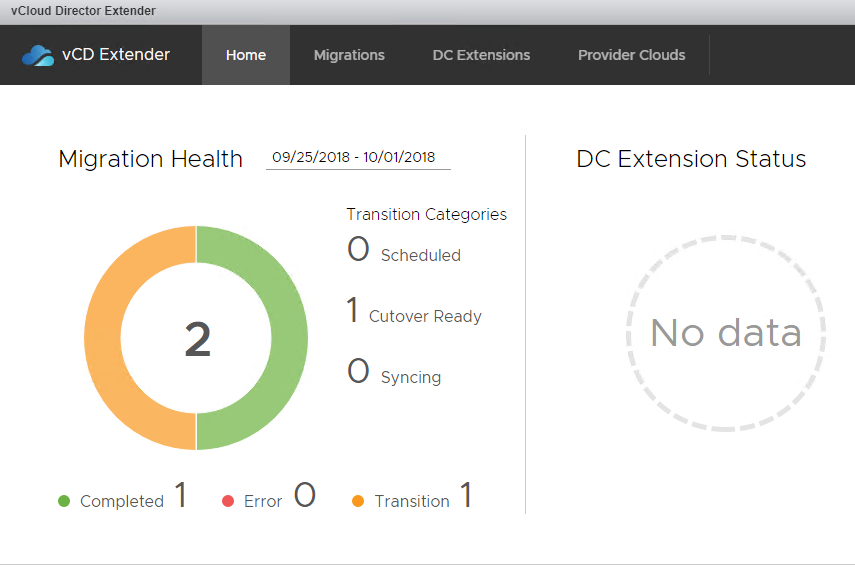The width and height of the screenshot is (855, 567).
Task: Click the green Completed donut segment
Action: [x=289, y=338]
